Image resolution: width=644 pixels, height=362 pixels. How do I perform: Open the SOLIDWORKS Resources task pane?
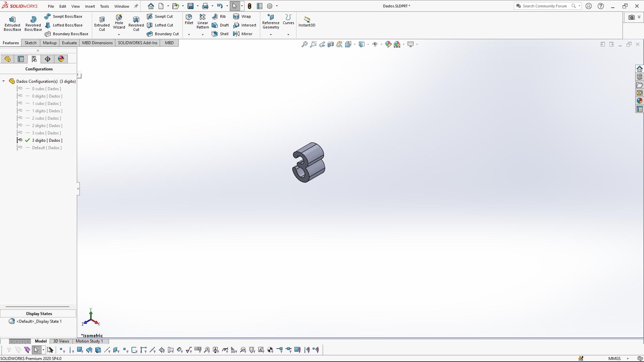click(x=639, y=69)
